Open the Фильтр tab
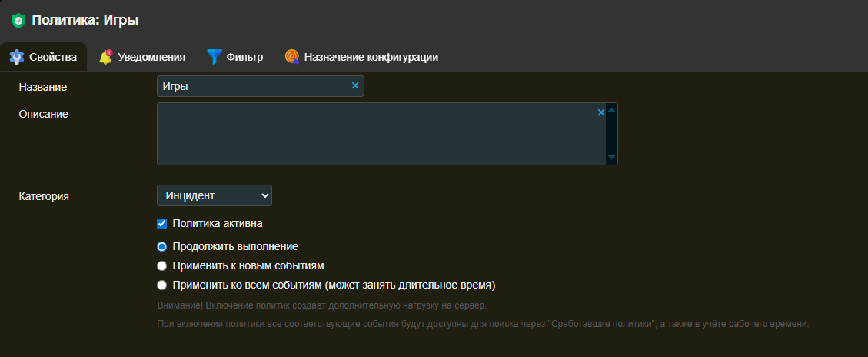Screen dimensions: 868x357 [x=244, y=57]
